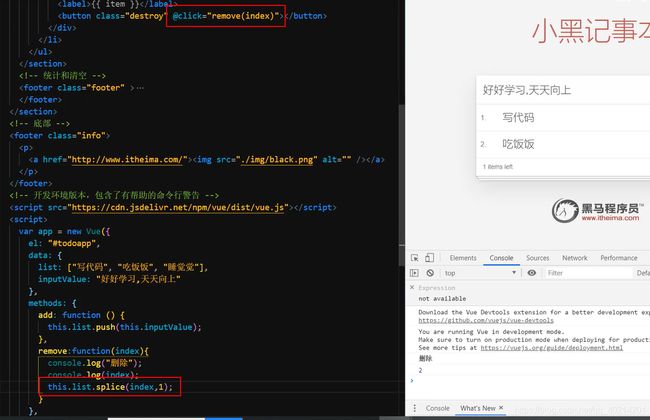Screen dimensions: 650x420
Task: Click the 开发环境版本 comment line
Action: (x=114, y=195)
